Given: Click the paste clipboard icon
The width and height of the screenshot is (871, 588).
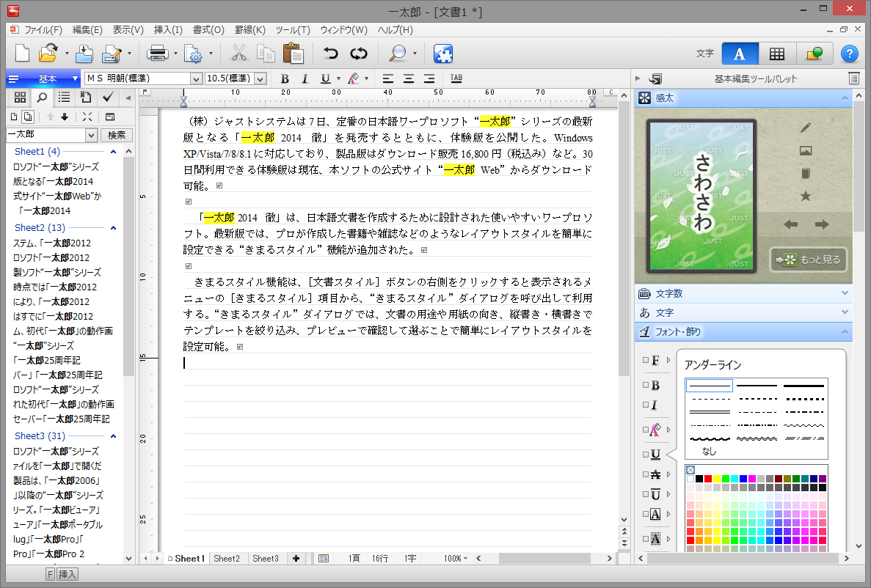Looking at the screenshot, I should pyautogui.click(x=292, y=53).
